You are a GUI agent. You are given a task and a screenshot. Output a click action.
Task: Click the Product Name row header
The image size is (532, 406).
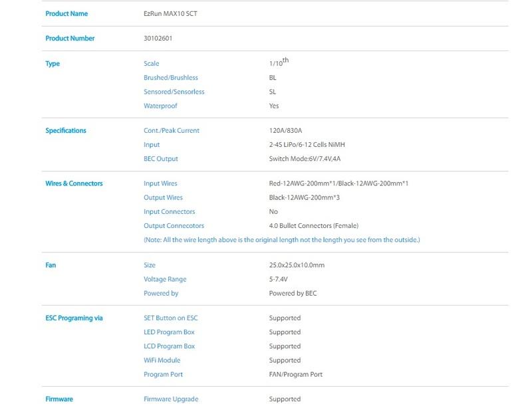point(66,14)
